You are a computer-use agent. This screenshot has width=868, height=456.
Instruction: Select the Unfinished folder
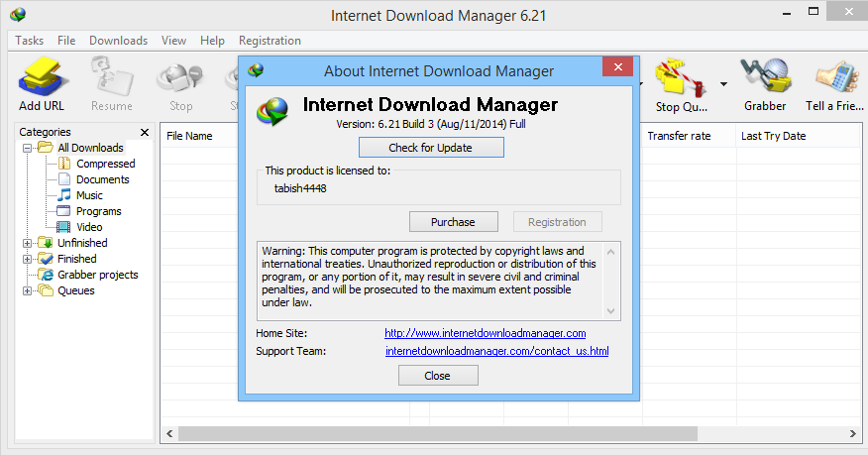pyautogui.click(x=82, y=243)
